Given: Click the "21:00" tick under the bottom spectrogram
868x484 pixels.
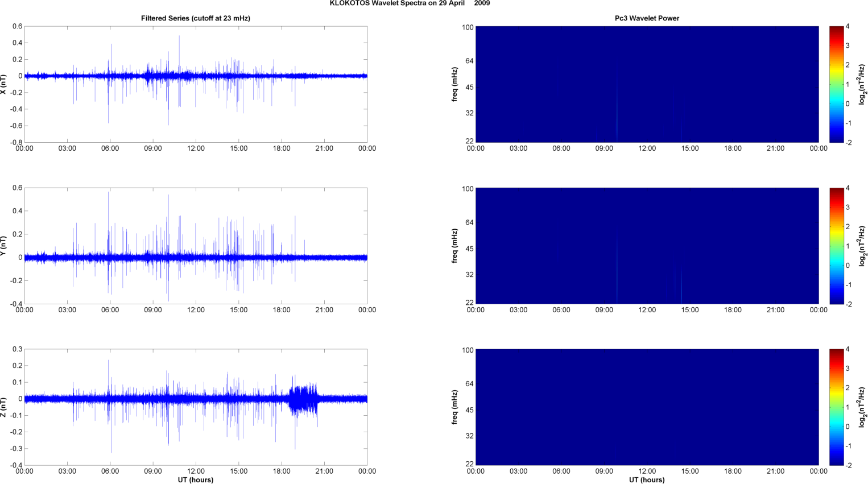Looking at the screenshot, I should click(775, 471).
